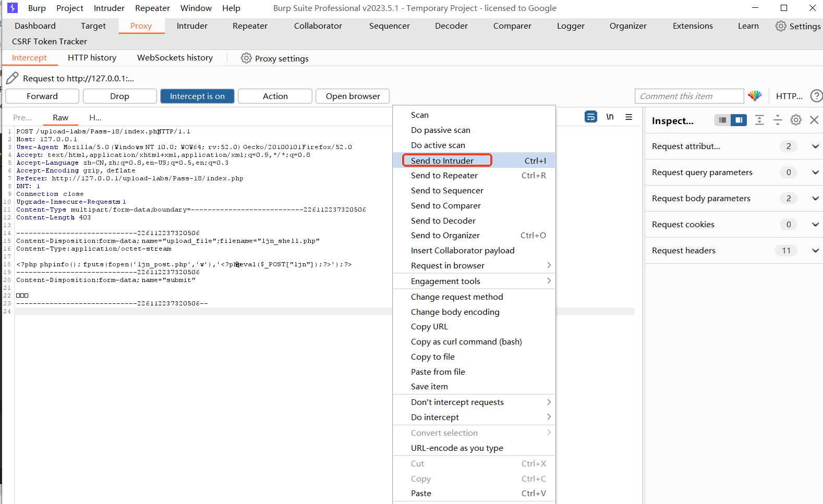
Task: Click Open browser button
Action: (x=353, y=96)
